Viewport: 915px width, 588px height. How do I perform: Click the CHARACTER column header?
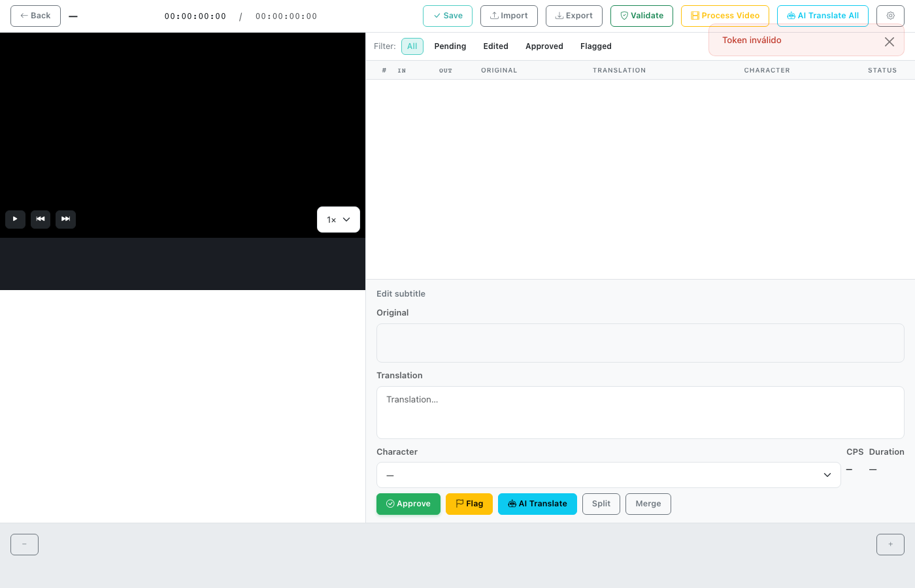(x=767, y=71)
